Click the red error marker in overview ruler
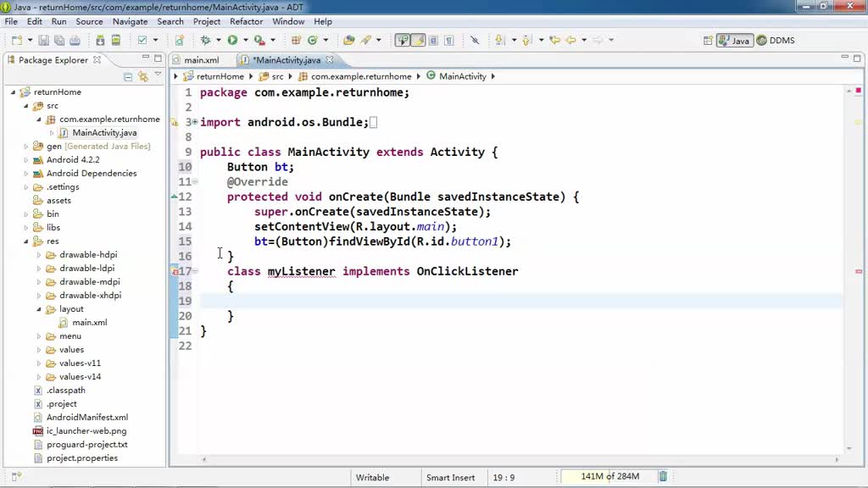 [x=859, y=272]
